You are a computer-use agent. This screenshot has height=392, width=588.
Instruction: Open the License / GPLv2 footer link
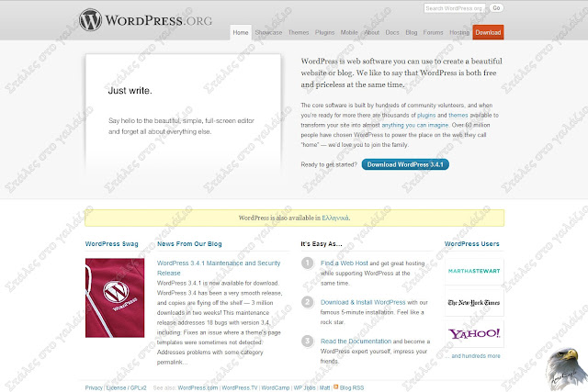click(127, 388)
